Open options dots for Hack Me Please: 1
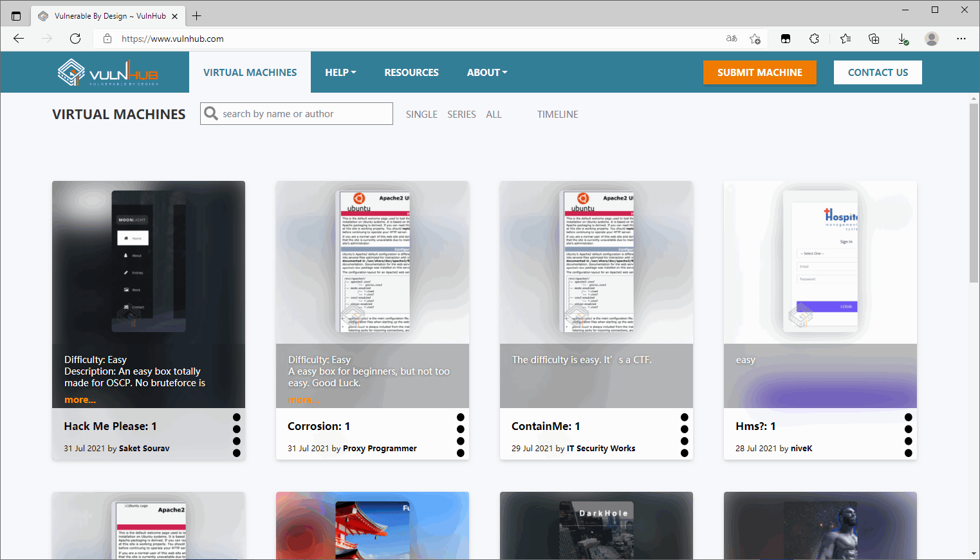Screen dimensions: 980x560 tap(237, 435)
